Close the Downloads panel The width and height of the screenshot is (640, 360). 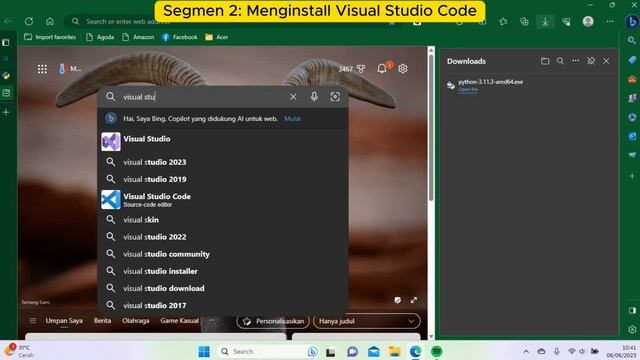tap(606, 61)
